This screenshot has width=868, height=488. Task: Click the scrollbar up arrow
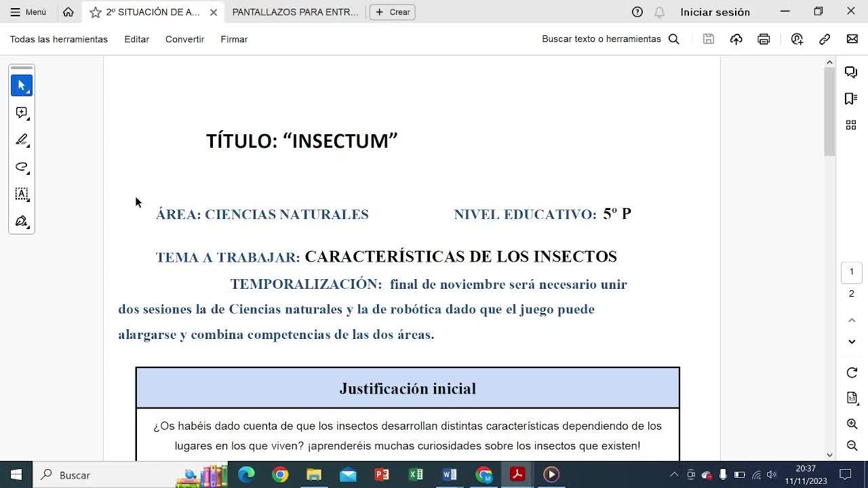click(x=829, y=62)
